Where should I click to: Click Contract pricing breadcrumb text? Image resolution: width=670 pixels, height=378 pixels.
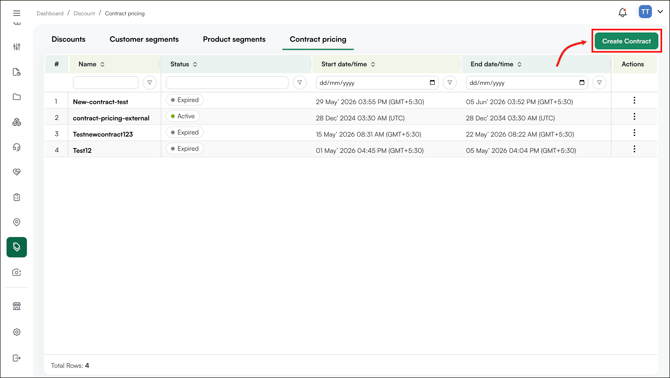(125, 13)
